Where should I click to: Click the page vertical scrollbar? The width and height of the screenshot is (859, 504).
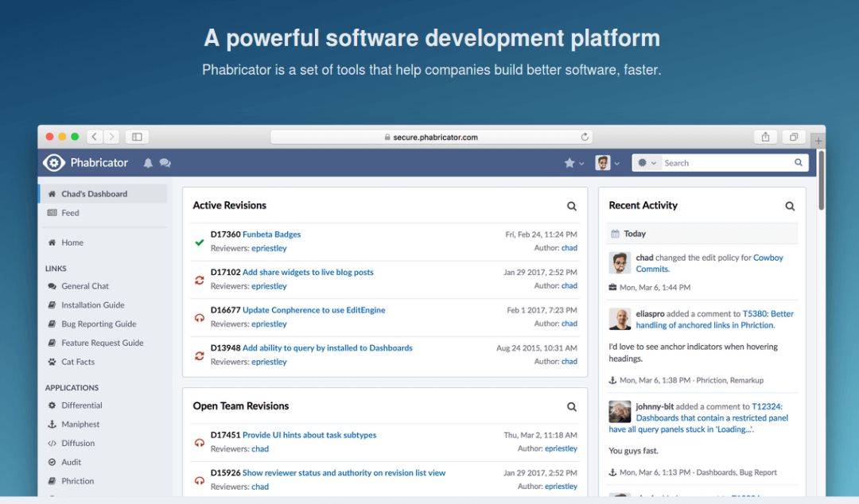[x=821, y=180]
